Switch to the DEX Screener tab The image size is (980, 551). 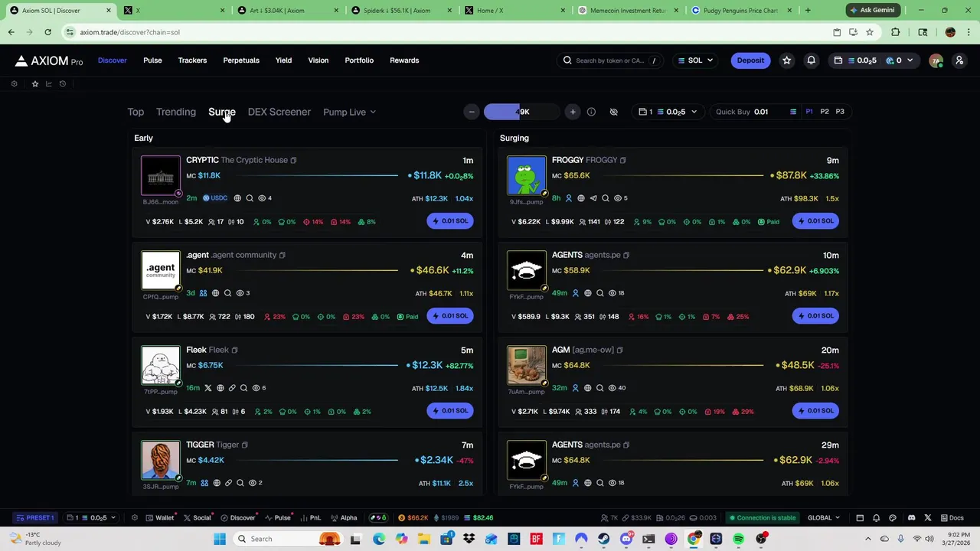pyautogui.click(x=279, y=112)
